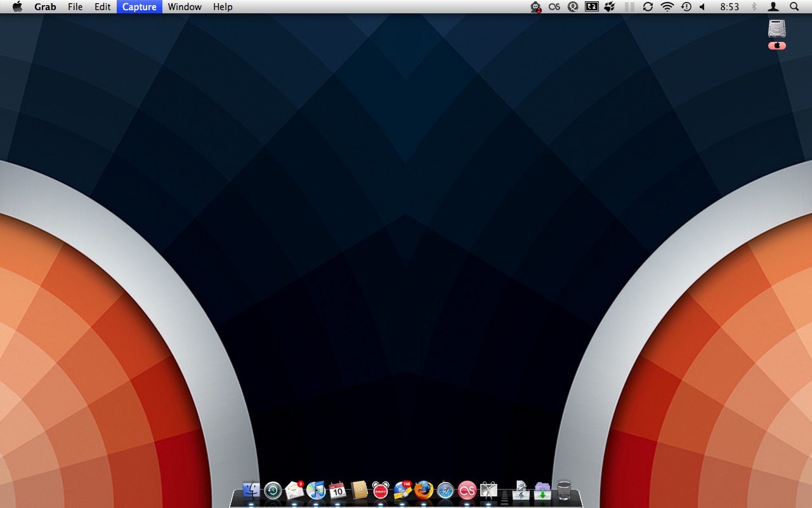This screenshot has width=812, height=508.
Task: Open the Apple menu
Action: [17, 7]
